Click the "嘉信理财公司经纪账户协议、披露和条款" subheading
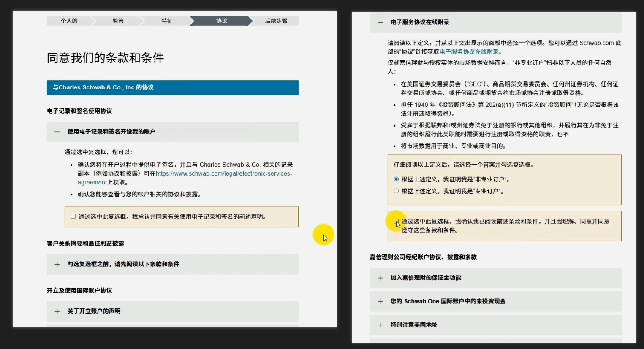This screenshot has height=349, width=644. pyautogui.click(x=423, y=257)
